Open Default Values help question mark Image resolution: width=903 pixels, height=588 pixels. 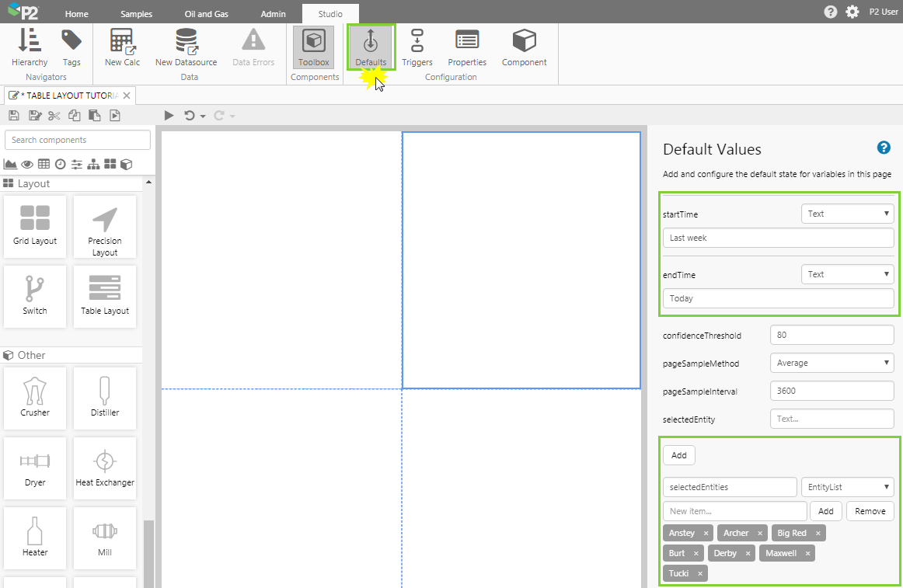(x=884, y=148)
